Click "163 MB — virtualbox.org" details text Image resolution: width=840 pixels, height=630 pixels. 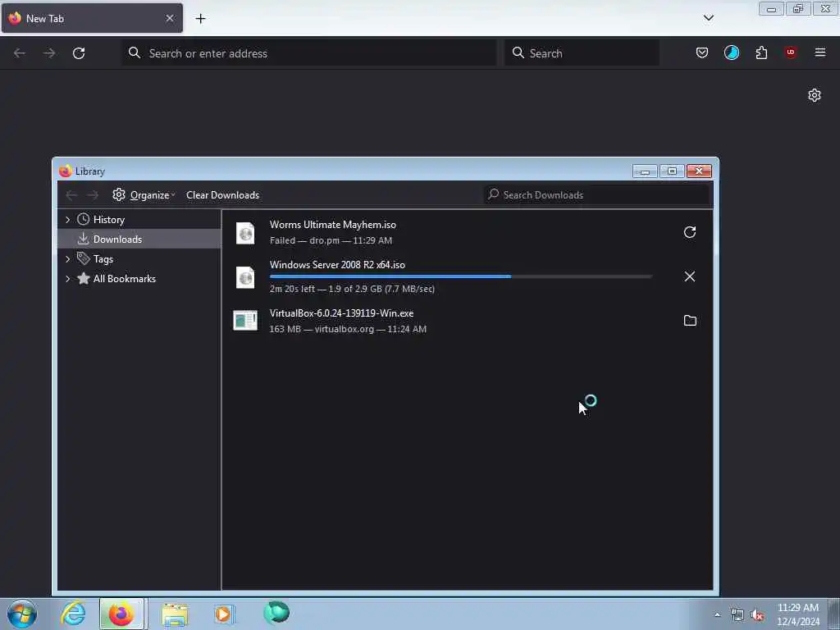(348, 329)
